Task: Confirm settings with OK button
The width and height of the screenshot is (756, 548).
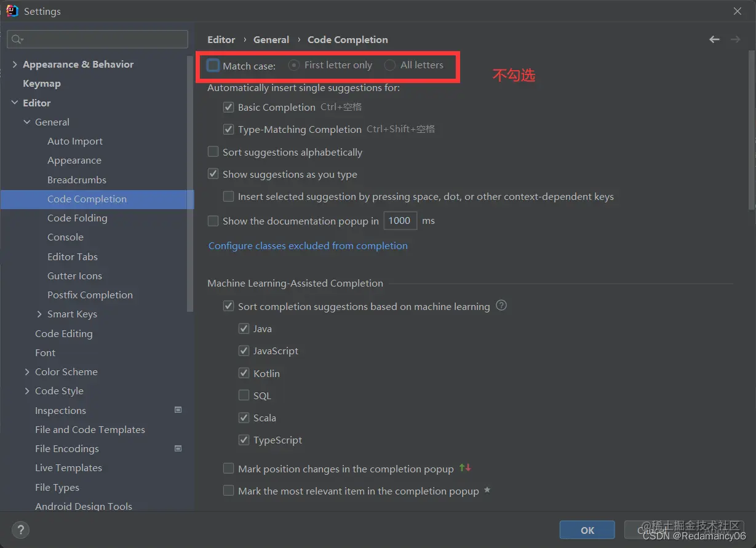Action: pos(587,530)
